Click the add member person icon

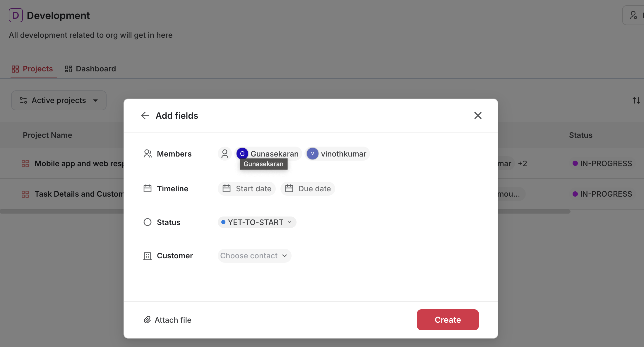pos(225,154)
